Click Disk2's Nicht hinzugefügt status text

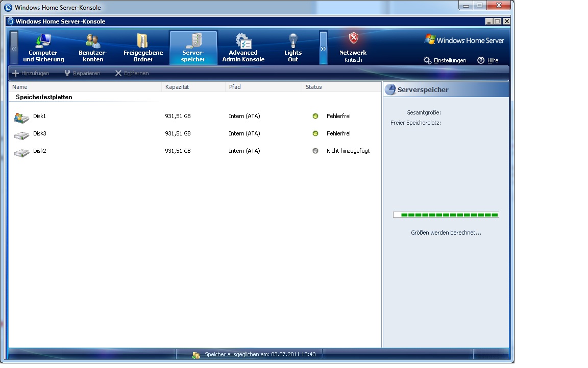pyautogui.click(x=348, y=151)
